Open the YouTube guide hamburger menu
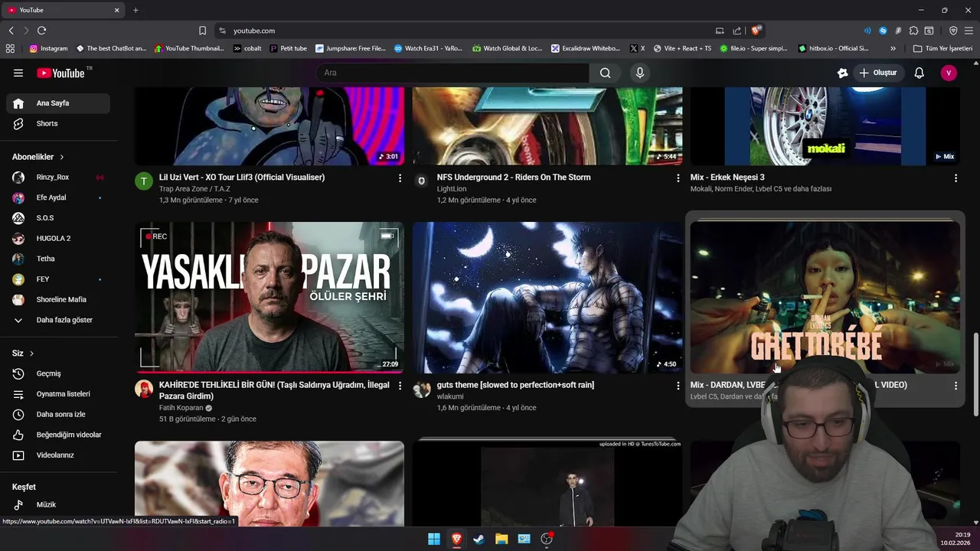Screen dimensions: 980x551 point(18,73)
